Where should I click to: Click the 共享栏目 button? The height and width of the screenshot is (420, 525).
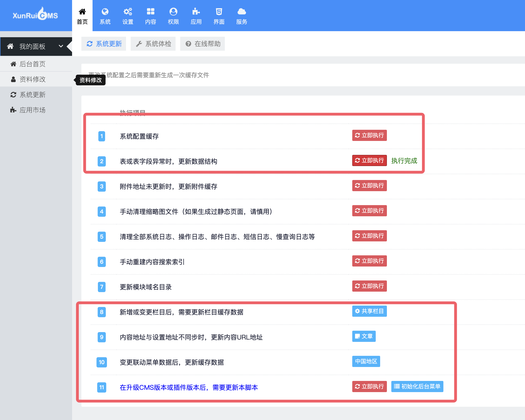pyautogui.click(x=369, y=311)
